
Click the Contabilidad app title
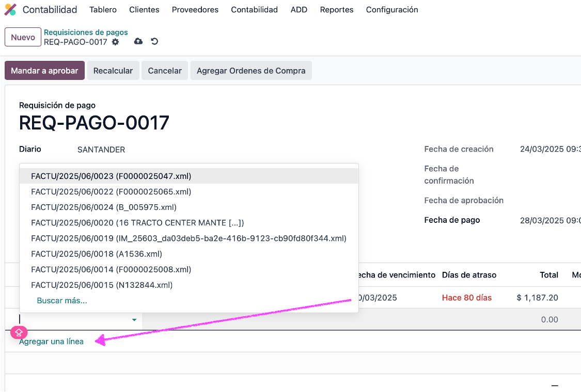point(50,10)
